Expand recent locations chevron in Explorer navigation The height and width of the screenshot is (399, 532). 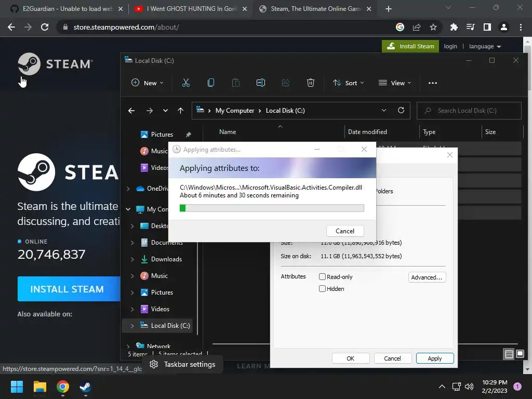point(165,111)
